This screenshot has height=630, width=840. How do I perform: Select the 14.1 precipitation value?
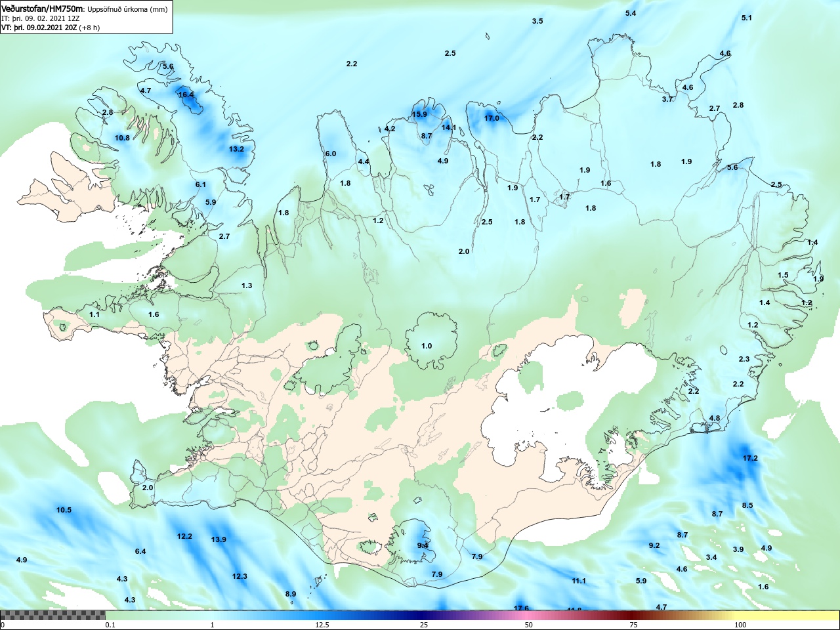[448, 127]
